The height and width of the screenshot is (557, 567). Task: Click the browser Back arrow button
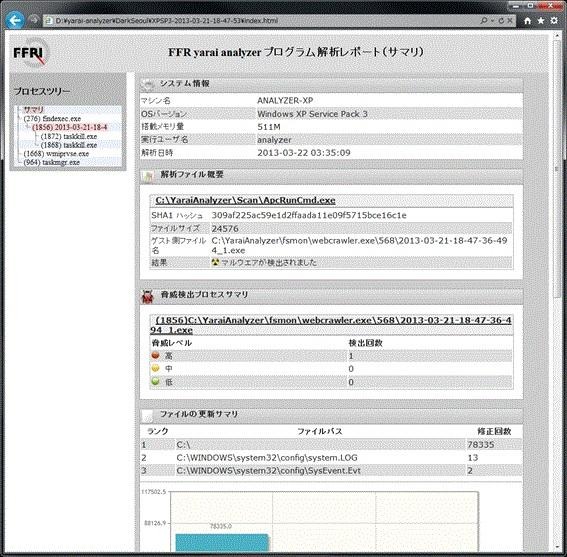[15, 21]
